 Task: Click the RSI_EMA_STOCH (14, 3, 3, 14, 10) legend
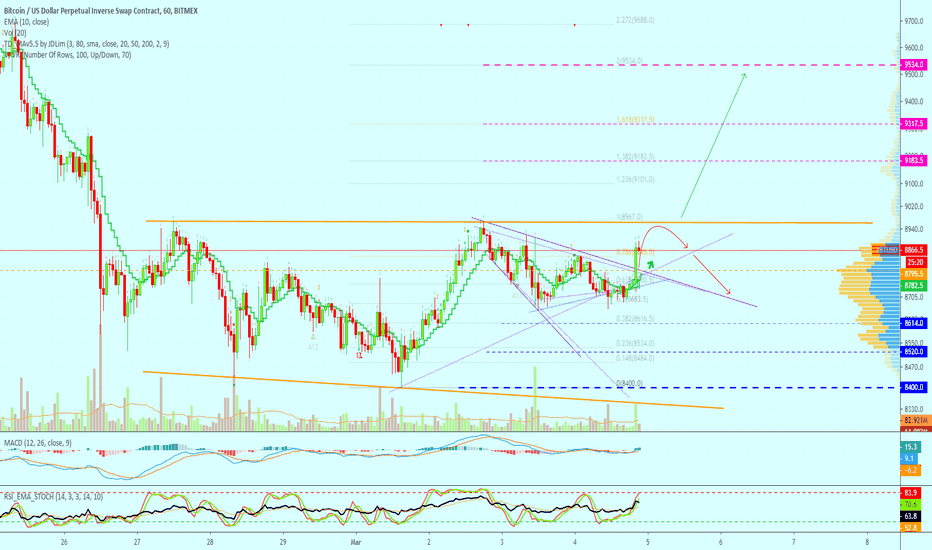tap(53, 496)
